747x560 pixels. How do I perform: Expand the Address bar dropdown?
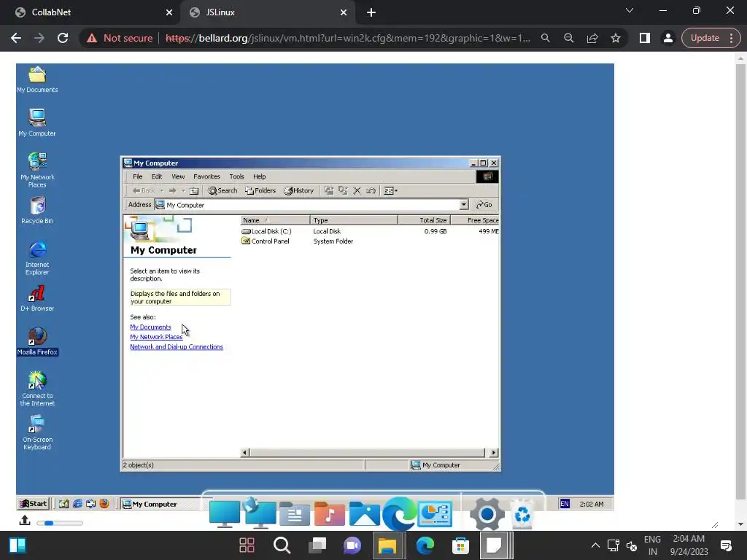(463, 204)
